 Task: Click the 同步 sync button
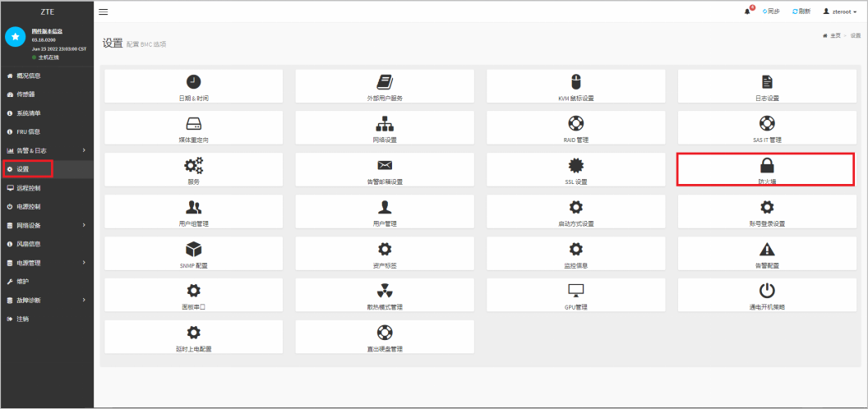point(771,11)
